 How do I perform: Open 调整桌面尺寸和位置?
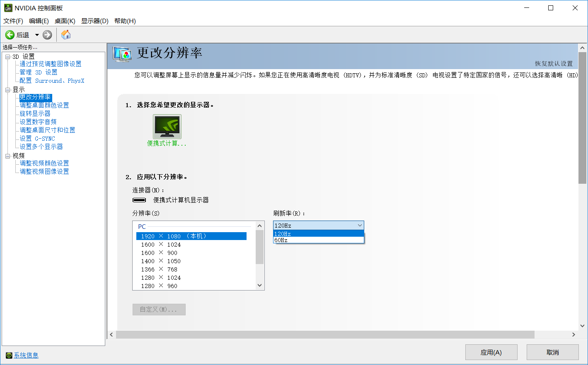48,130
